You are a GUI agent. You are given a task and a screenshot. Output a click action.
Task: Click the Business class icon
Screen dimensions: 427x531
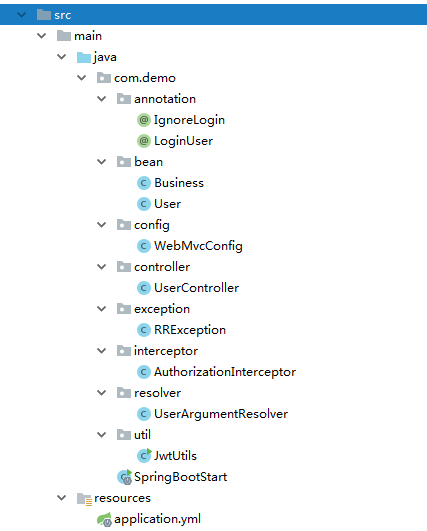144,183
